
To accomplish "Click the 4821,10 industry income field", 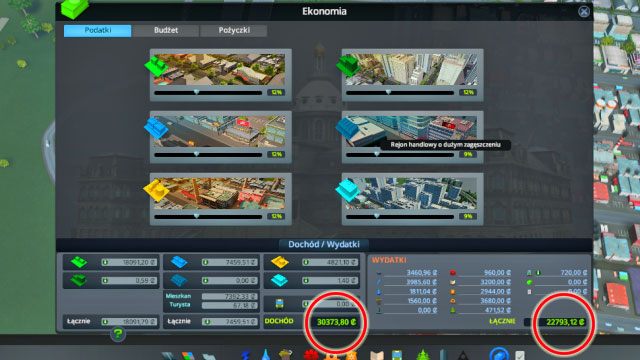I will point(331,262).
